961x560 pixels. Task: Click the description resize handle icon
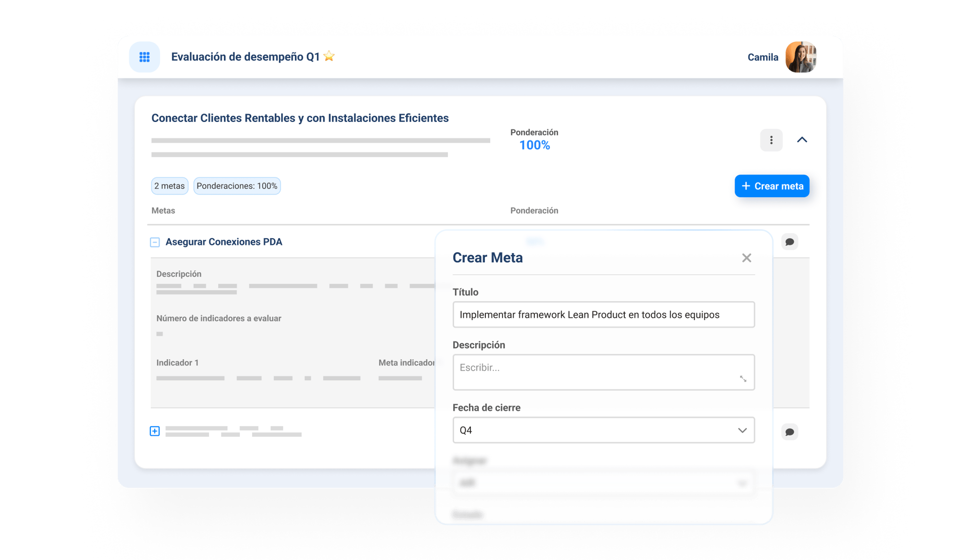[743, 379]
